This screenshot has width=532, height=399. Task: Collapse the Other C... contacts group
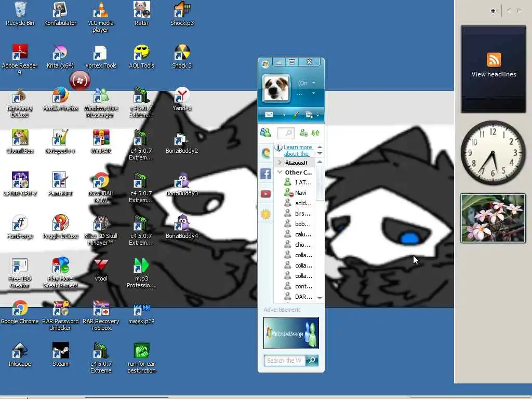(x=280, y=172)
